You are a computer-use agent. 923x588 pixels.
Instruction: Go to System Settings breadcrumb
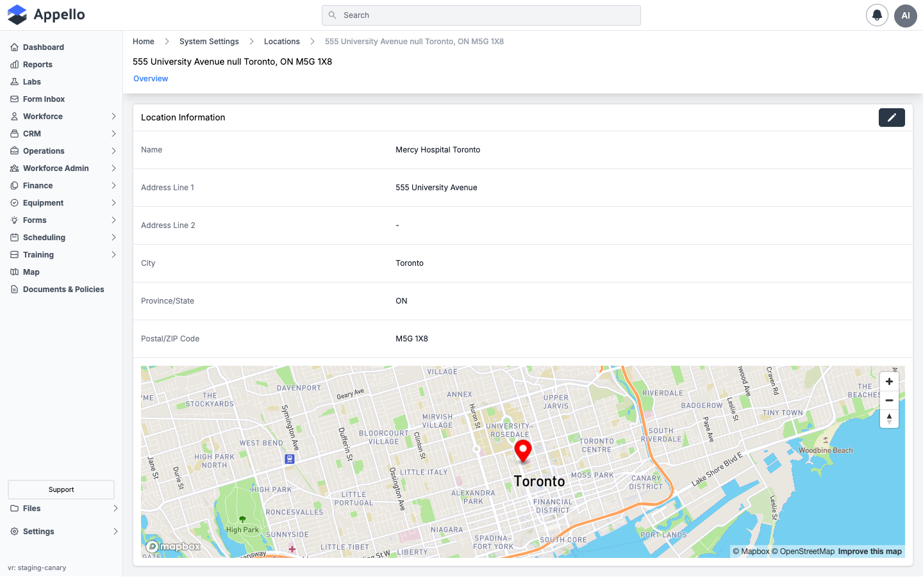(x=209, y=42)
